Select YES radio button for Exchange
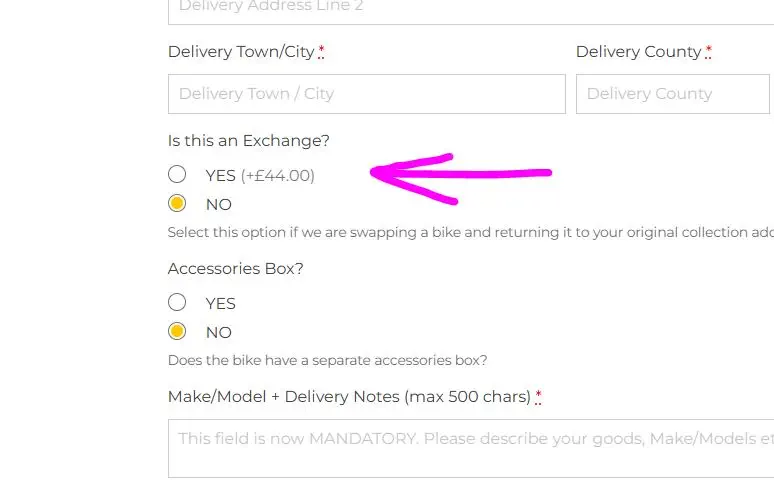The width and height of the screenshot is (774, 485). 178,174
